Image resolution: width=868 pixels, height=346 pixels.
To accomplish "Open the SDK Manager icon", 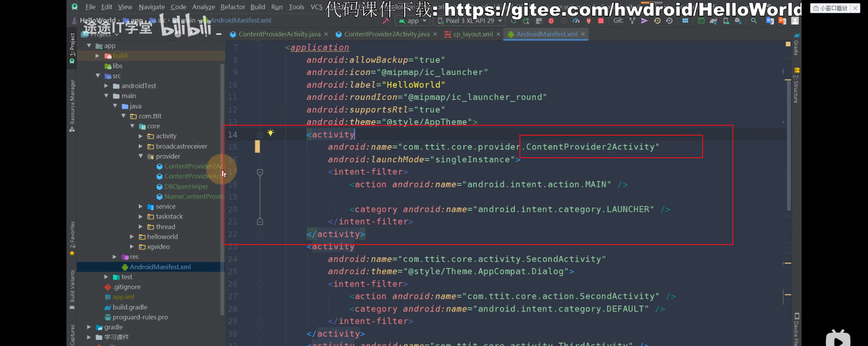I will click(739, 21).
